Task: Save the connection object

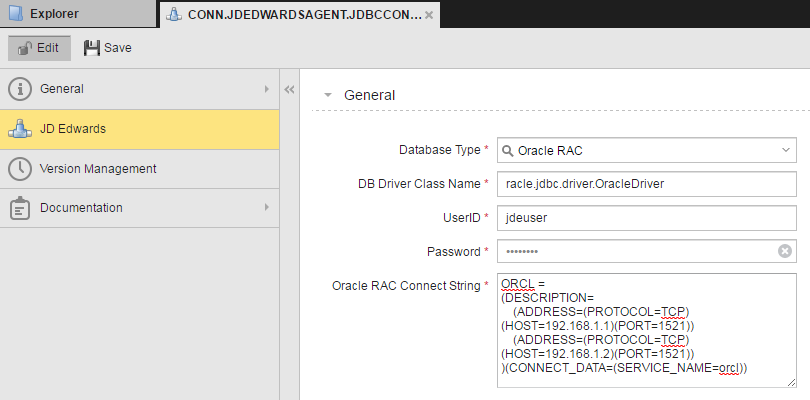Action: (107, 48)
